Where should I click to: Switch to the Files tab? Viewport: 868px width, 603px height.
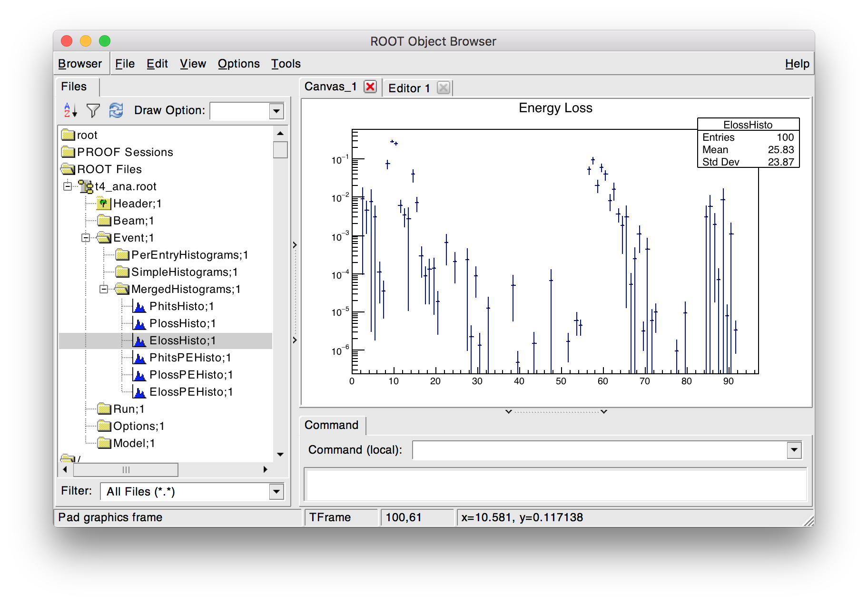point(77,87)
